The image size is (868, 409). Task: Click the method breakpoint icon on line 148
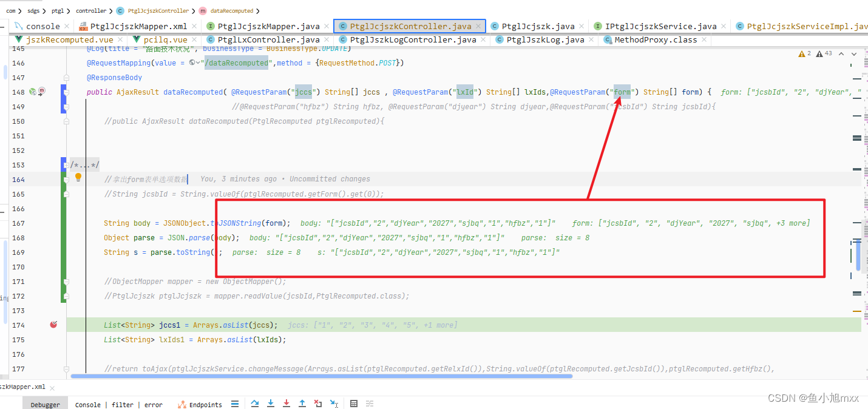coord(42,91)
